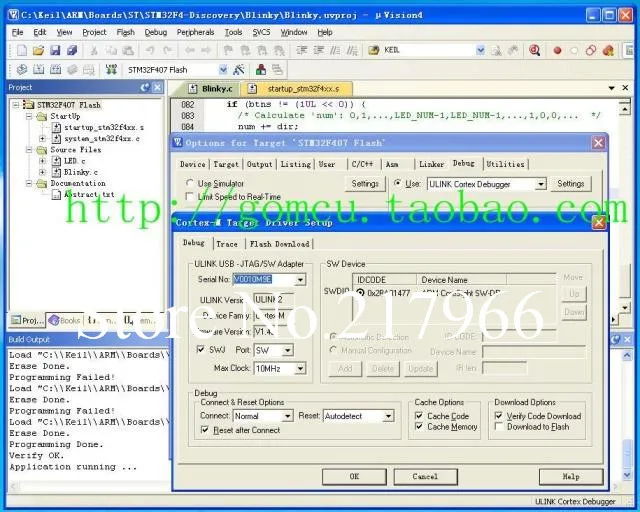Start/Stop Debug Session magnifier icon
Image resolution: width=640 pixels, height=512 pixels.
coord(534,50)
